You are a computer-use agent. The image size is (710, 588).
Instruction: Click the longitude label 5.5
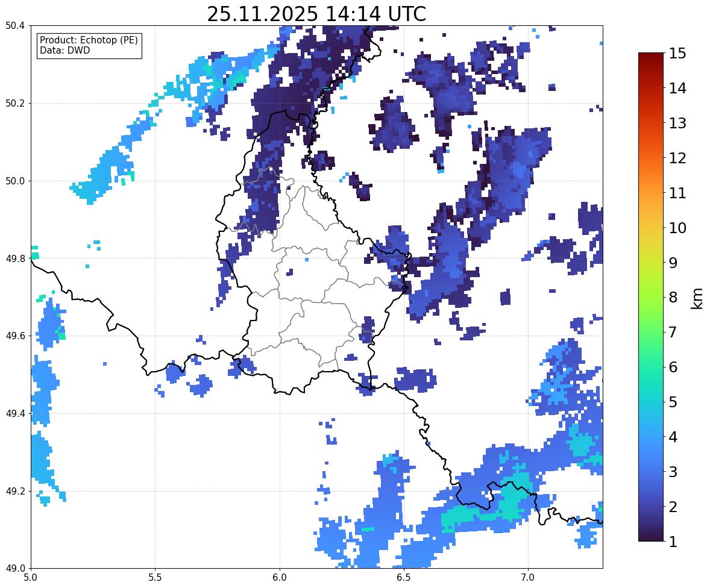155,578
